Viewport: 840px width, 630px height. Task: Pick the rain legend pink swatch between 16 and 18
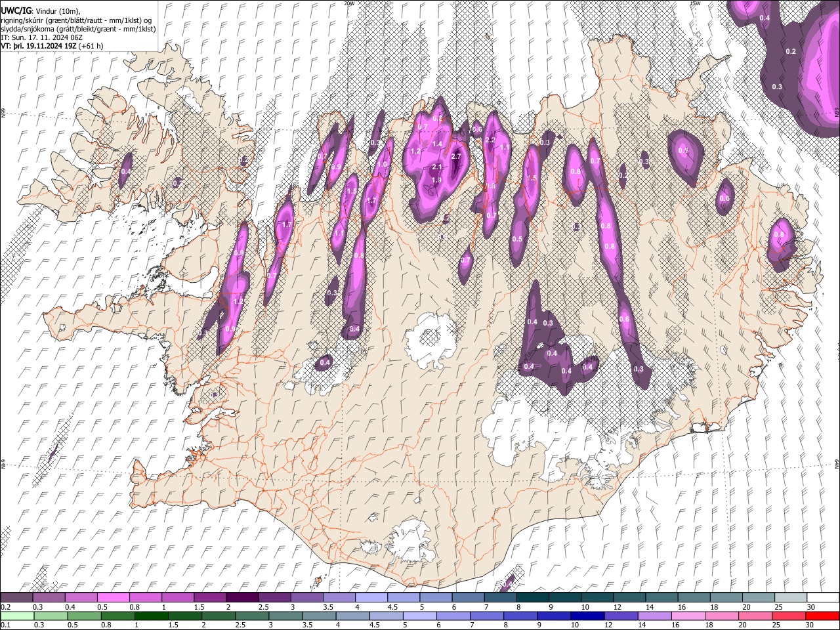coord(687,616)
